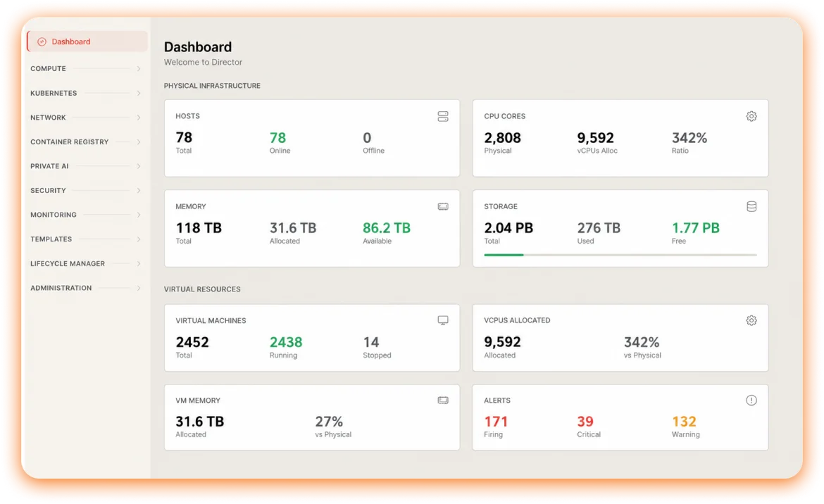Open the Security menu label

[49, 191]
